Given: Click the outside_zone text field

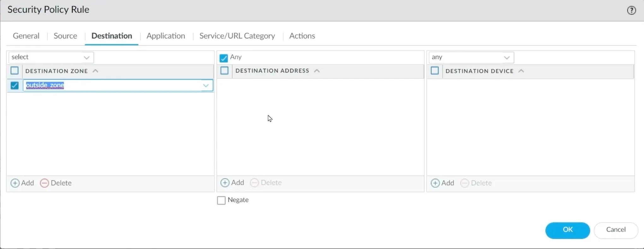Looking at the screenshot, I should point(110,85).
